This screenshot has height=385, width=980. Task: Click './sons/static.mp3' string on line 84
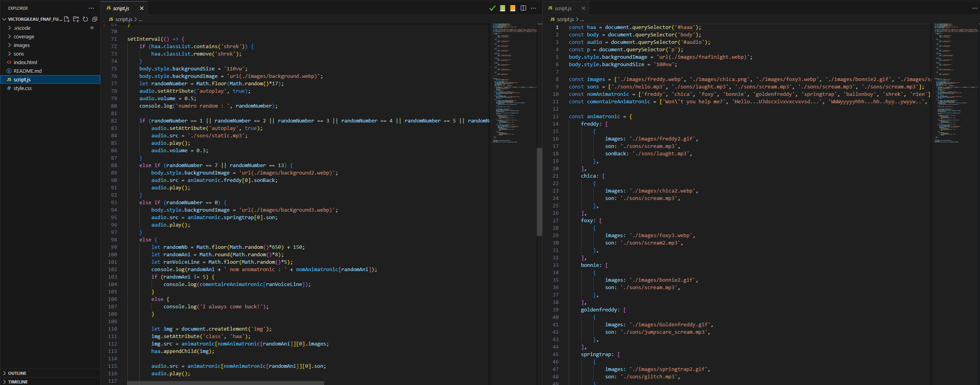[216, 135]
